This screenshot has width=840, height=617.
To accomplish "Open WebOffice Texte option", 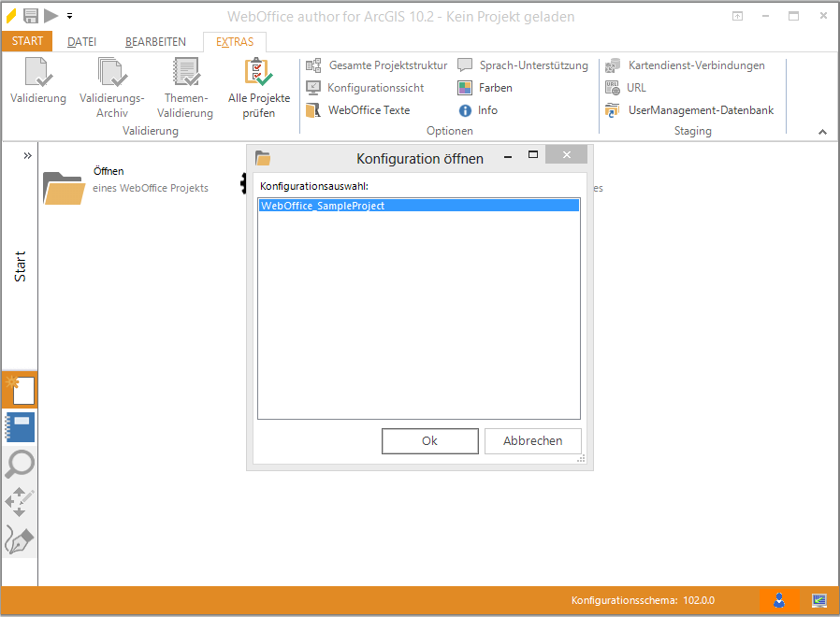I will [368, 110].
